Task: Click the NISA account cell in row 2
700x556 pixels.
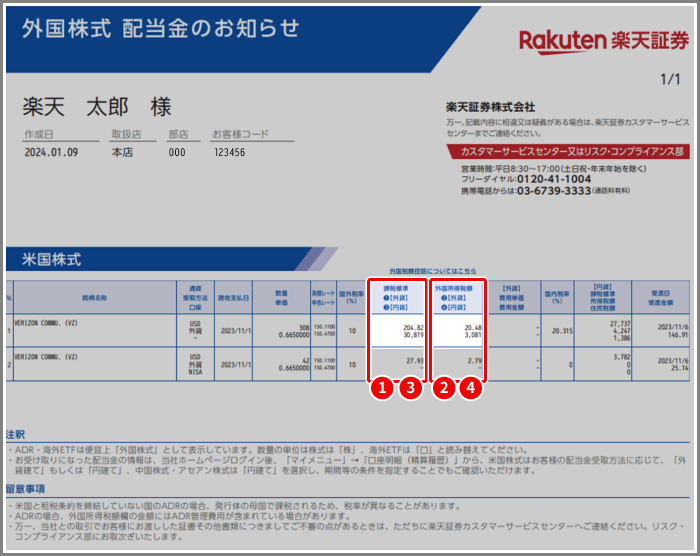Action: (195, 372)
